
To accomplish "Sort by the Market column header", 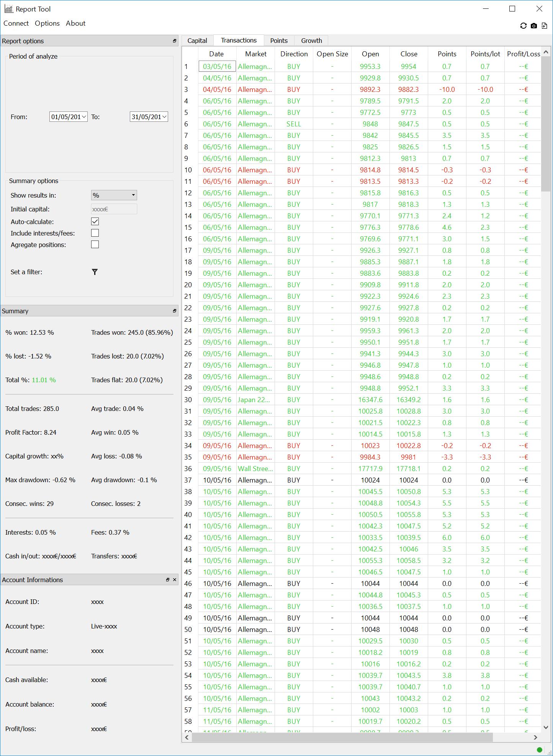I will [x=256, y=54].
